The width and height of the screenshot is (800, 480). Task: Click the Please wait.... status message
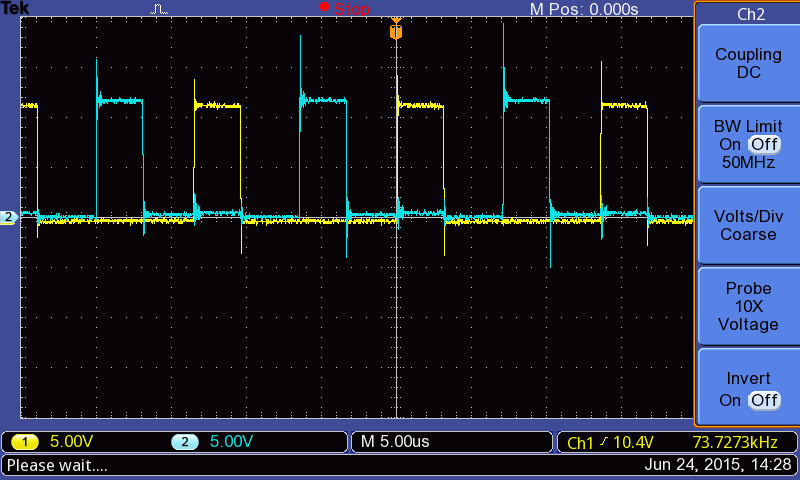click(x=57, y=465)
